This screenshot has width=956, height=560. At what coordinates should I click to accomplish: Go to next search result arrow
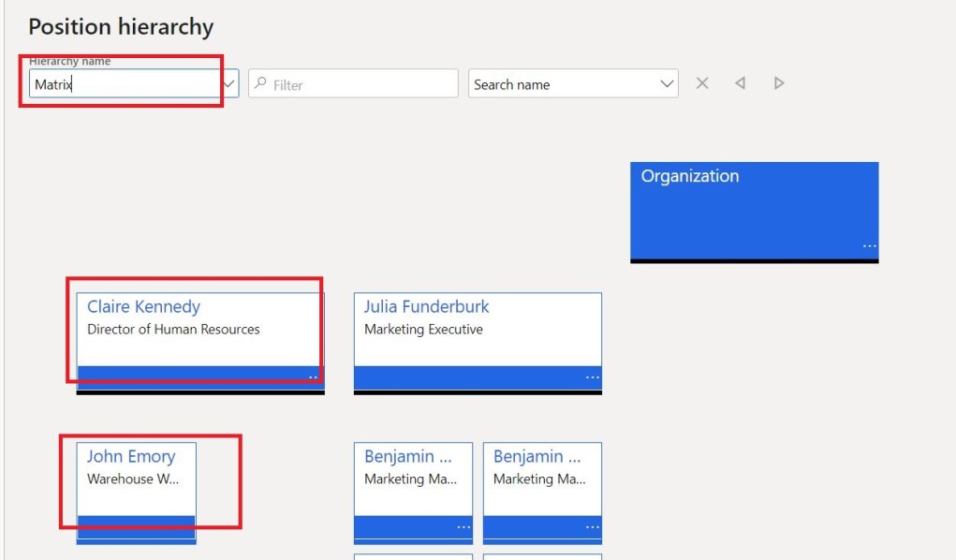[x=778, y=83]
